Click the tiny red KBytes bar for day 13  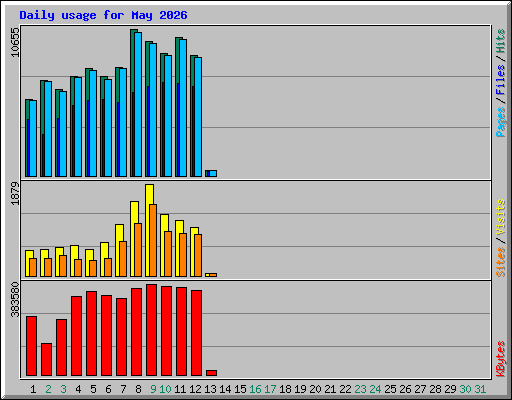pyautogui.click(x=211, y=373)
